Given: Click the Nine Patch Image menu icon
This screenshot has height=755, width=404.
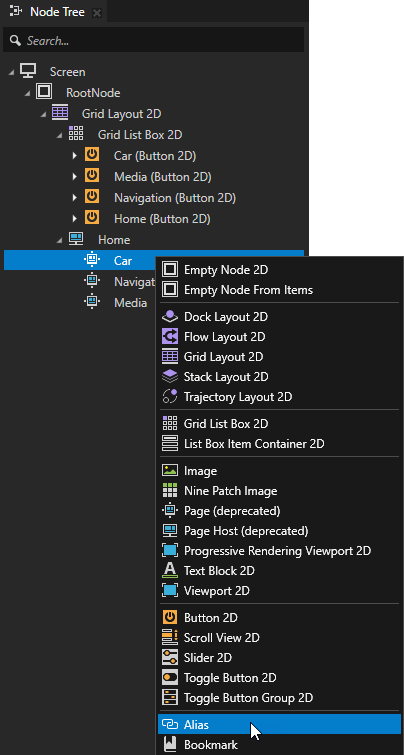Looking at the screenshot, I should coord(170,491).
